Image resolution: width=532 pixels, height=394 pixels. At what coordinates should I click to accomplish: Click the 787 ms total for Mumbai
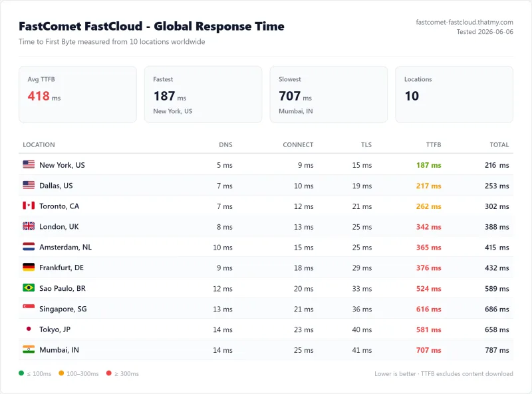pos(497,350)
